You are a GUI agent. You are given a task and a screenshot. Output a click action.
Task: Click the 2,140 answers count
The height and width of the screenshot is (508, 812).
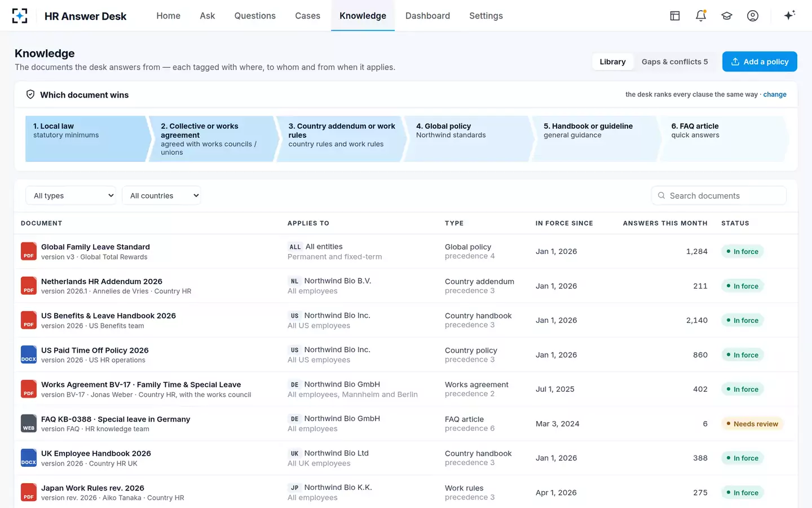[x=697, y=320]
